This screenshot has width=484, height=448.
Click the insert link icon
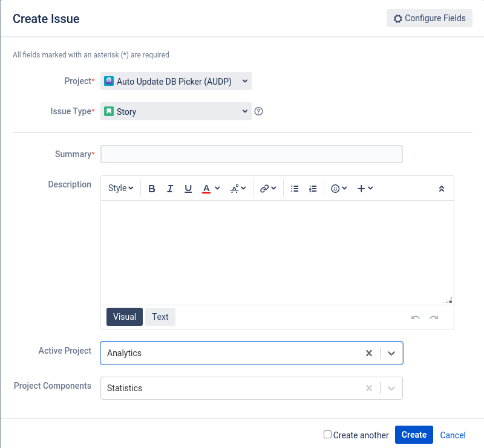[264, 189]
